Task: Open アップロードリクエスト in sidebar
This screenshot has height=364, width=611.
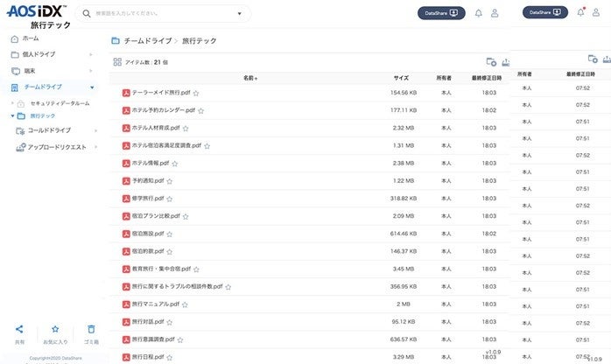Action: point(57,147)
